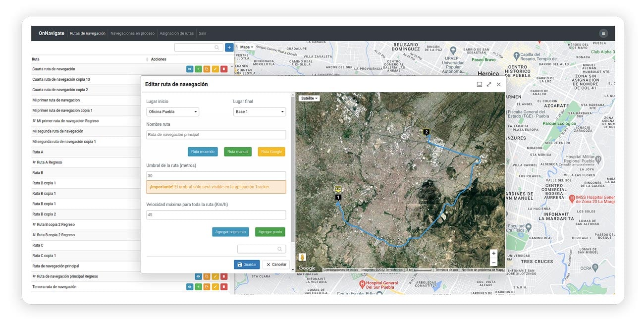Select the Ruta C copia 1 row
The width and height of the screenshot is (644, 319).
point(87,256)
